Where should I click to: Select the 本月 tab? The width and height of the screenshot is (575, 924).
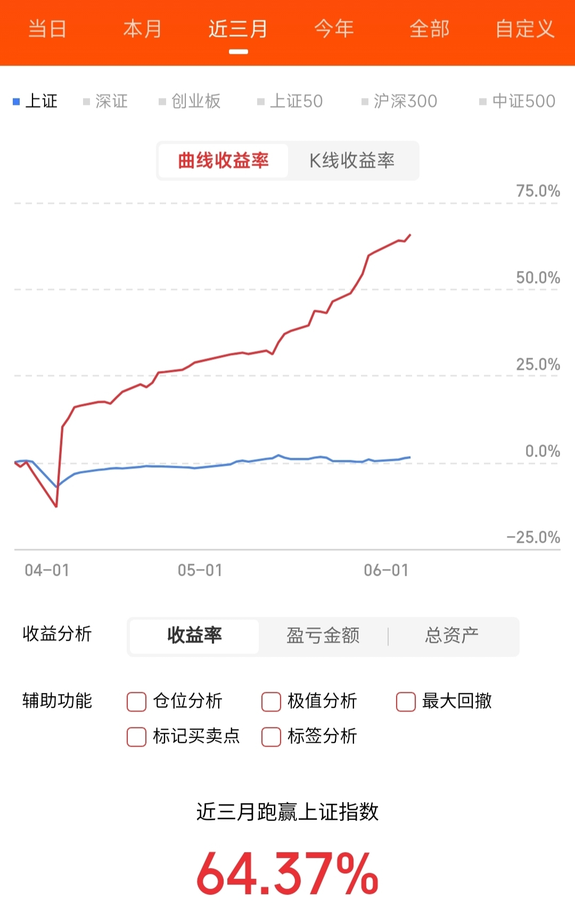click(x=142, y=29)
